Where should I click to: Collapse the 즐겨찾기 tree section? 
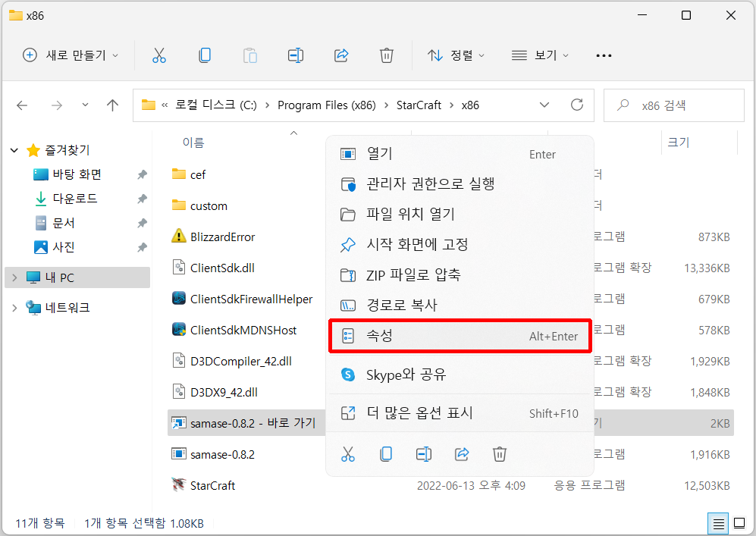pos(14,150)
